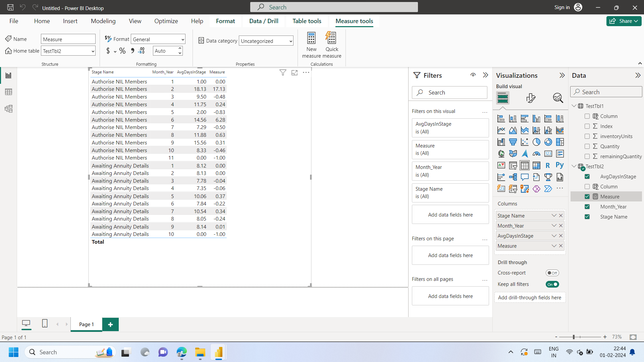Turn off Keep all filters switch
Image resolution: width=644 pixels, height=362 pixels.
[x=552, y=284]
